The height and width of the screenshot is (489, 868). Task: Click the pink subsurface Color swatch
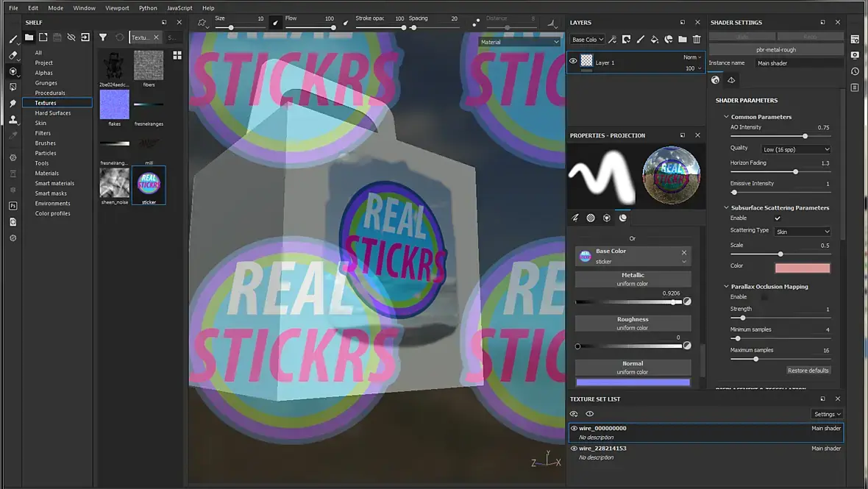pyautogui.click(x=802, y=268)
